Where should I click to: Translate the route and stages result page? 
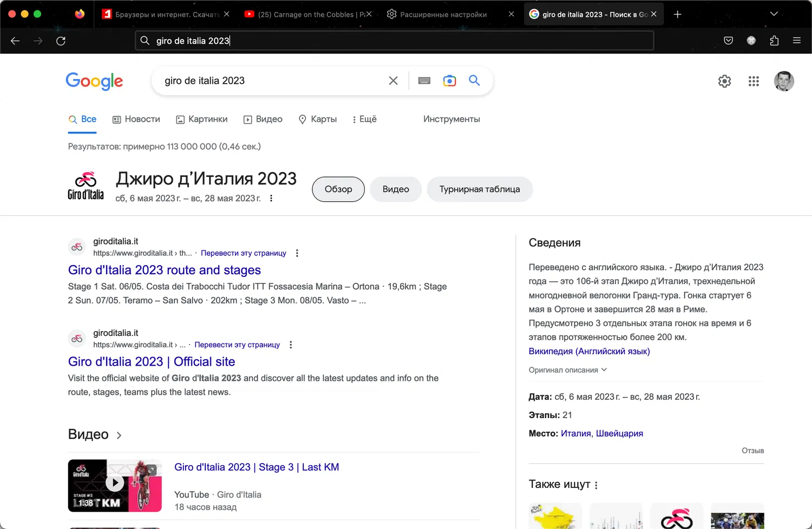[x=244, y=253]
